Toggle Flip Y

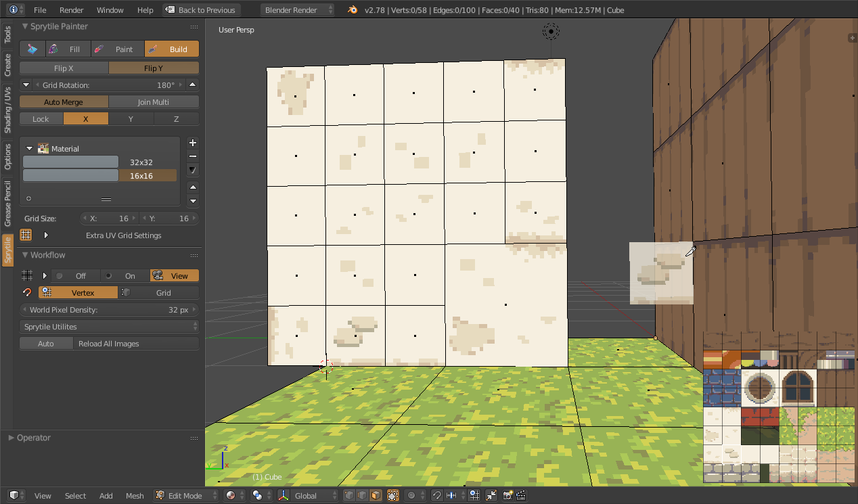click(x=154, y=68)
